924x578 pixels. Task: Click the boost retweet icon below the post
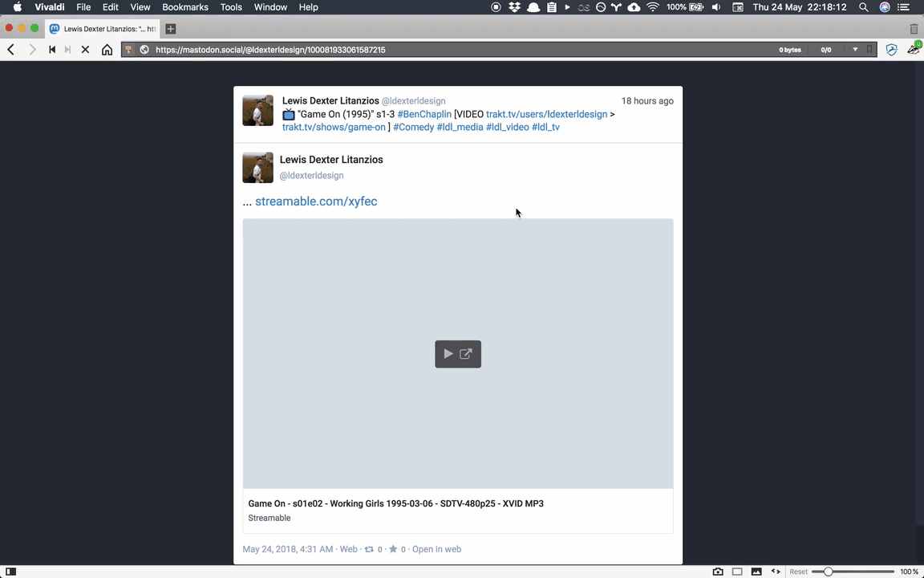coord(369,549)
